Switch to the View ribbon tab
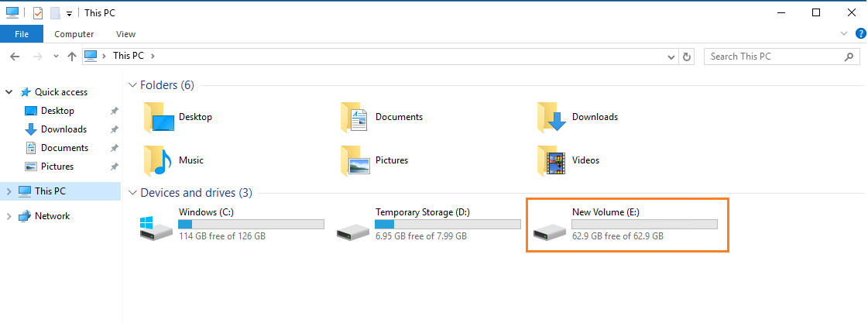The image size is (868, 323). point(125,34)
